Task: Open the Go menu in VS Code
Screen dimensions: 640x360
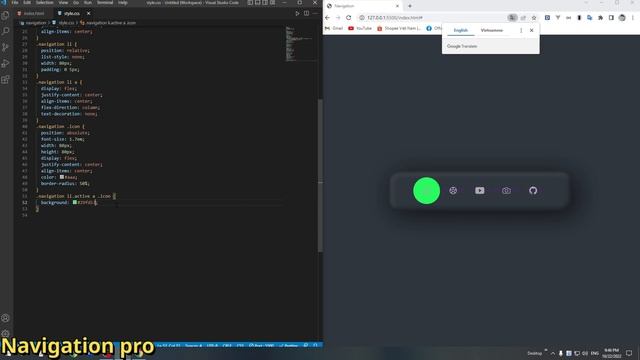Action: (x=76, y=2)
